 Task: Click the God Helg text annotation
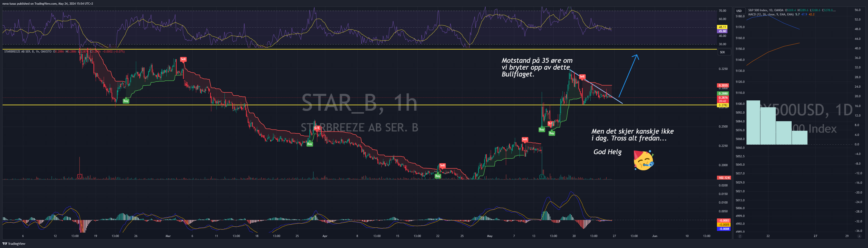click(x=607, y=152)
